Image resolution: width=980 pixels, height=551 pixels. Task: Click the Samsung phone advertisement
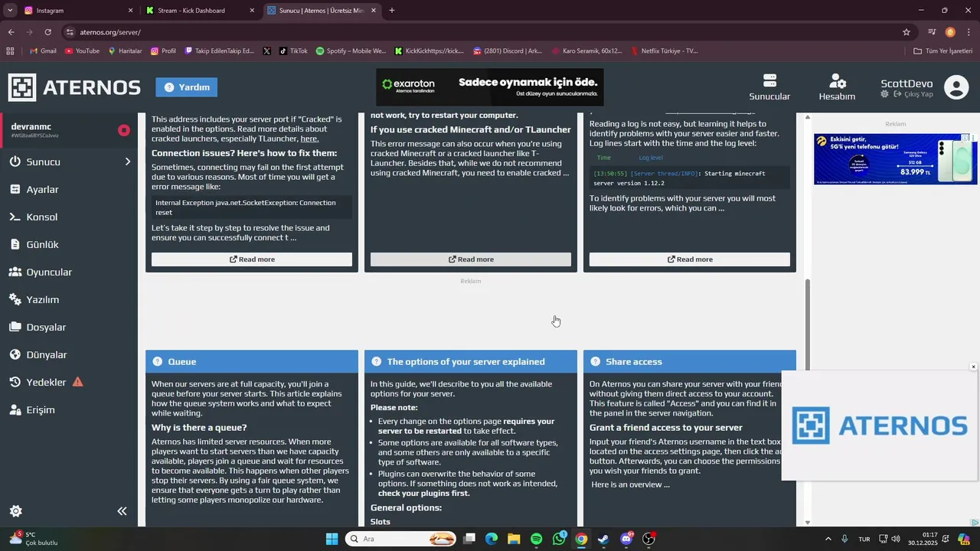pyautogui.click(x=895, y=159)
